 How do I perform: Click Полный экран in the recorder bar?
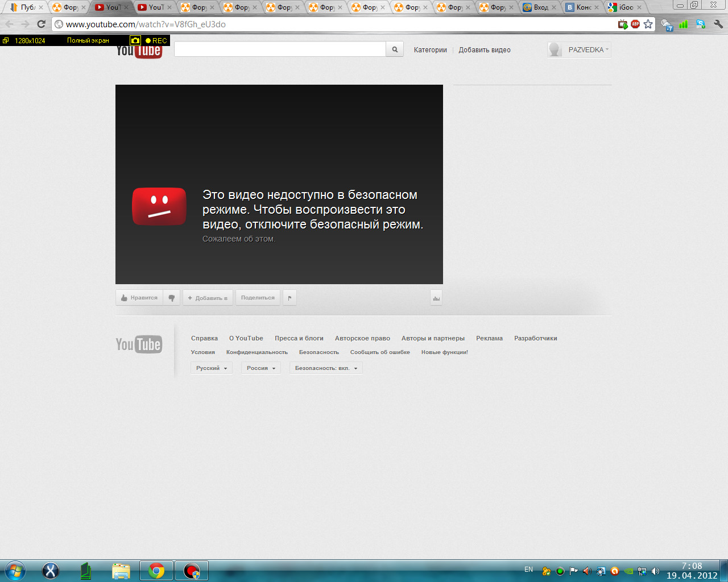88,40
